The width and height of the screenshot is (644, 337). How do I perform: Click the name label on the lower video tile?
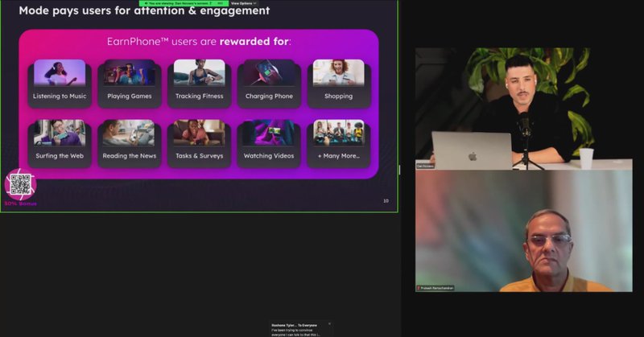coord(436,288)
